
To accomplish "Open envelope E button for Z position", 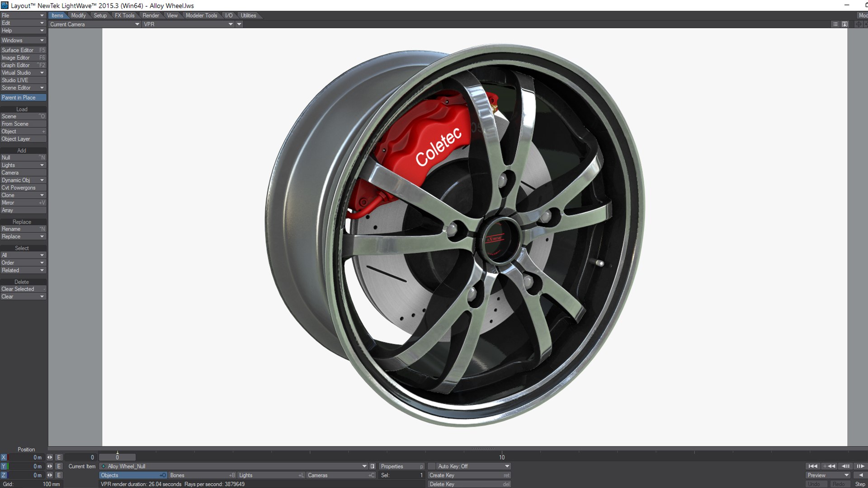I will tap(59, 475).
